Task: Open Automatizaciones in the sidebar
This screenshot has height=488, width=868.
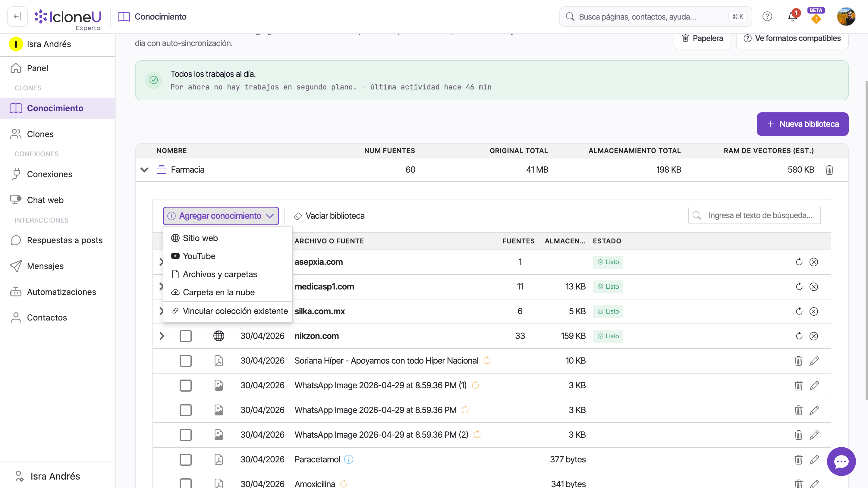Action: [x=58, y=292]
